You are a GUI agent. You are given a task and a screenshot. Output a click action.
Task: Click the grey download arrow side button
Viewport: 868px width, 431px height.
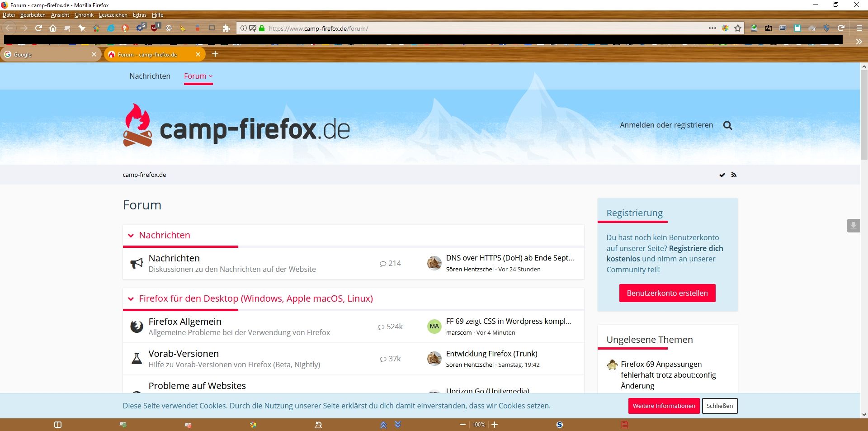coord(853,225)
